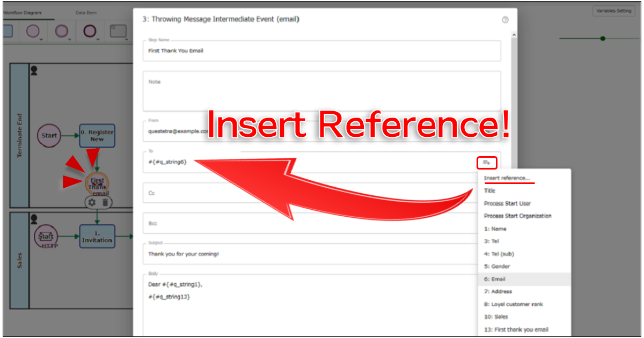Click the insert reference icon in To field
The width and height of the screenshot is (644, 338).
click(487, 162)
